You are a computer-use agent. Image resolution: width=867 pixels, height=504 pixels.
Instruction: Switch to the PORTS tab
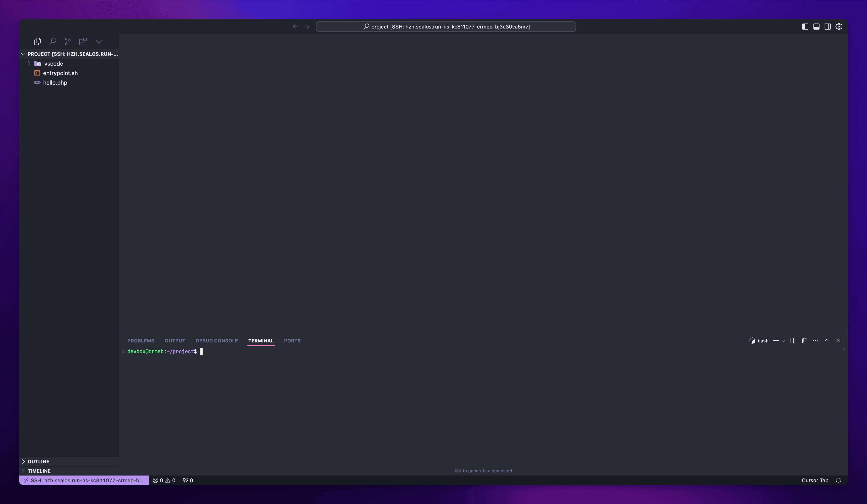coord(293,341)
